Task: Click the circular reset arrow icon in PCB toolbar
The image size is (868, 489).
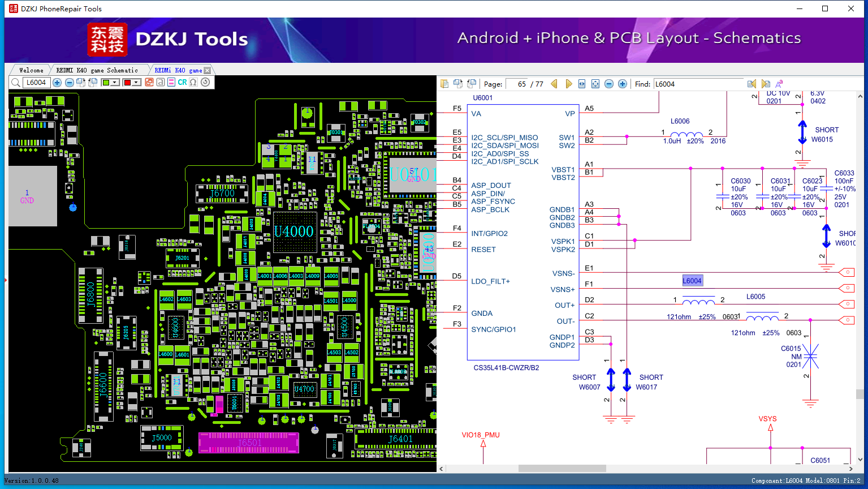Action: [x=205, y=83]
